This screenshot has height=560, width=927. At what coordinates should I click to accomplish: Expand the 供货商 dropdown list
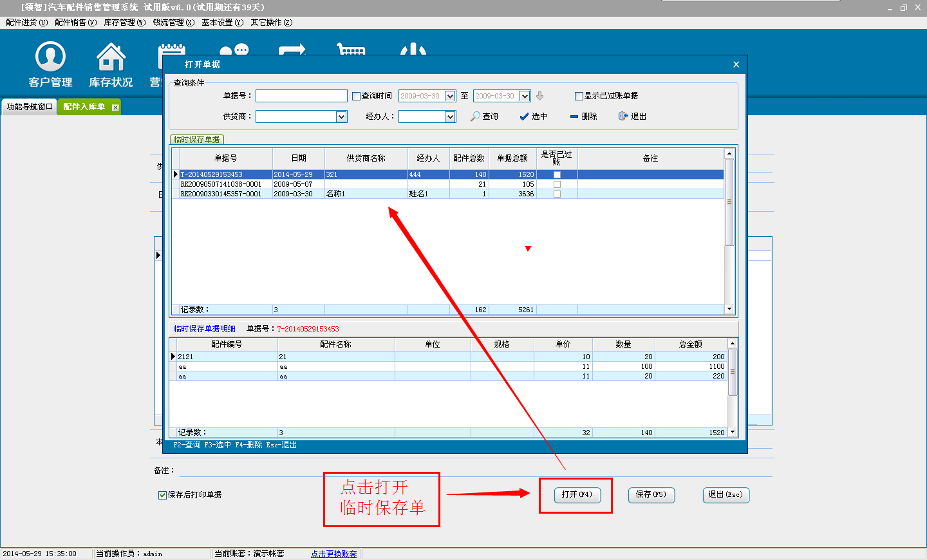tap(341, 117)
